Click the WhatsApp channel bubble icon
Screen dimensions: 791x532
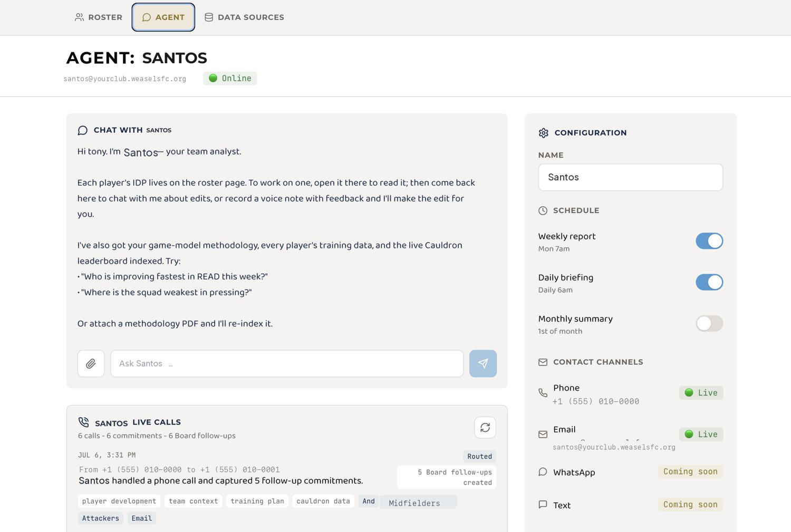pyautogui.click(x=543, y=472)
